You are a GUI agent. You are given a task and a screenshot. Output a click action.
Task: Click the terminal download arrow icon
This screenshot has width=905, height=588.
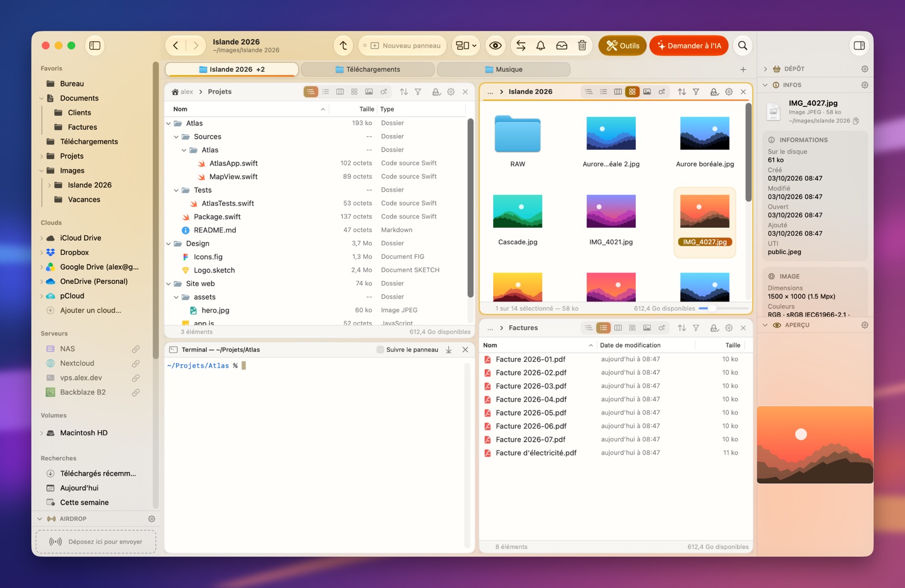[449, 350]
